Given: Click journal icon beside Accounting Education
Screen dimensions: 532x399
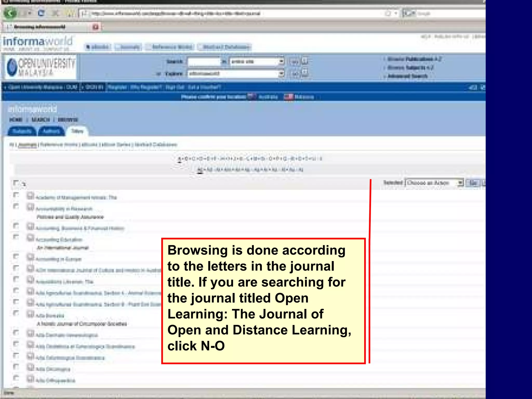Looking at the screenshot, I should point(31,238).
